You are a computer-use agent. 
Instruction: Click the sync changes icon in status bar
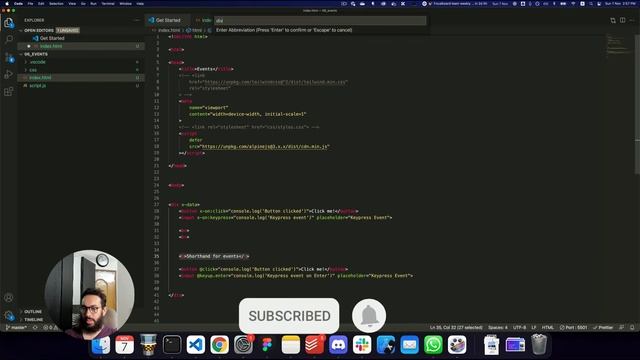(35, 327)
